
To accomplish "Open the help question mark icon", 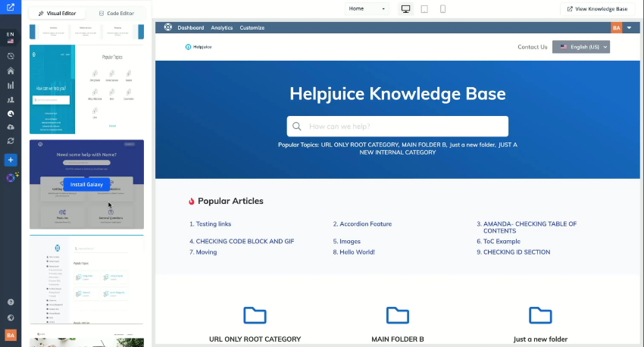I will pos(11,302).
